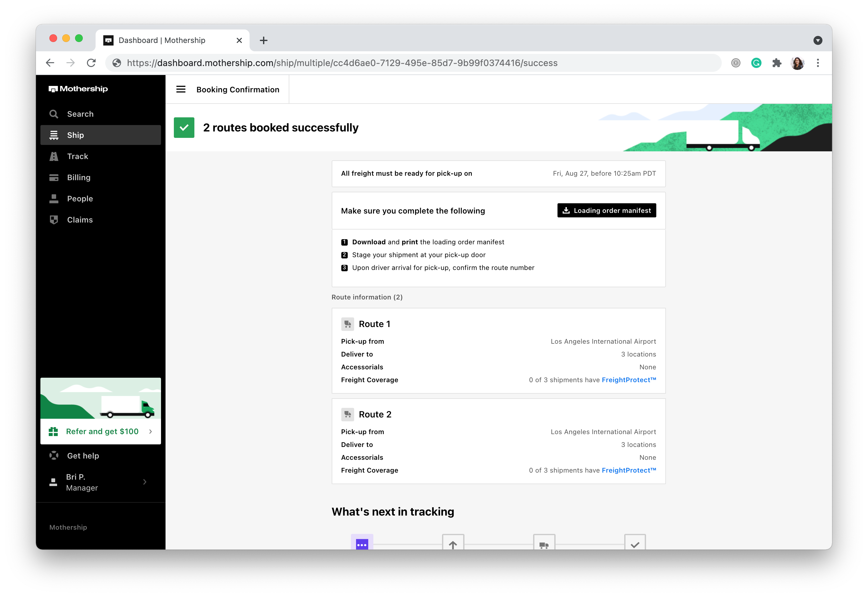Expand the Refer and get $100 chevron

pos(150,431)
